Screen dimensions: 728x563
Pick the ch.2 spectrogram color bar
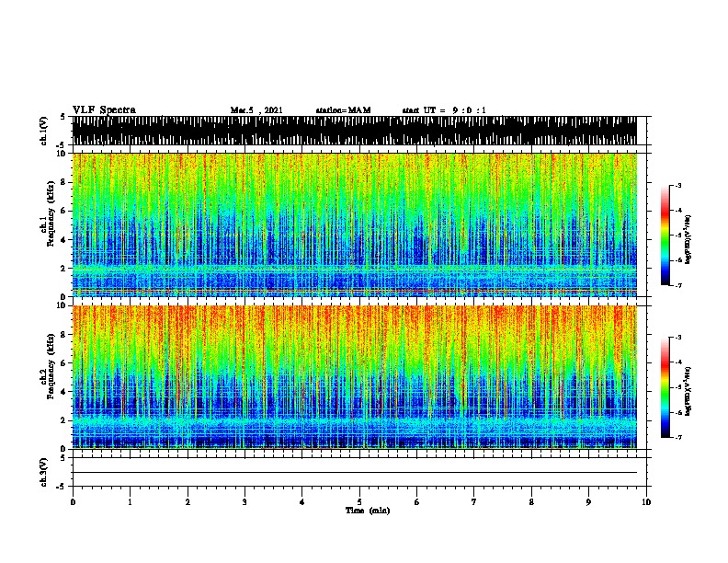click(x=665, y=387)
